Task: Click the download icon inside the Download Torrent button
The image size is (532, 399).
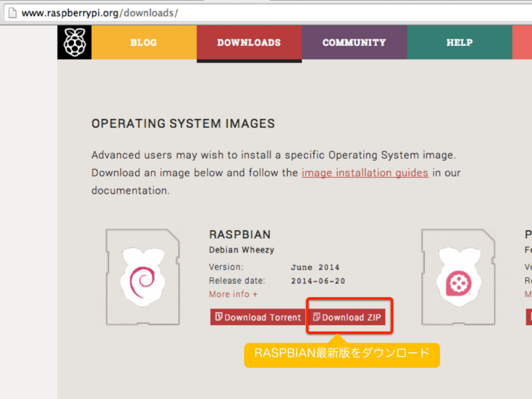Action: [x=218, y=317]
